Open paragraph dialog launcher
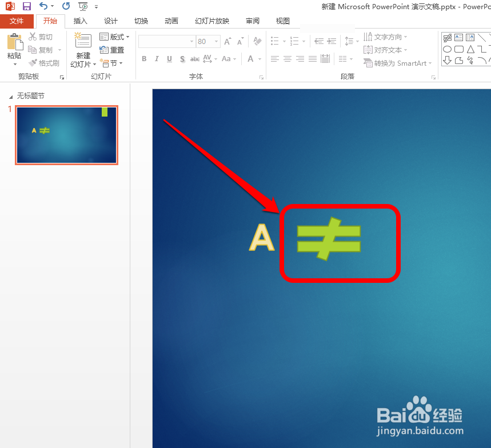The height and width of the screenshot is (448, 491). [x=433, y=77]
